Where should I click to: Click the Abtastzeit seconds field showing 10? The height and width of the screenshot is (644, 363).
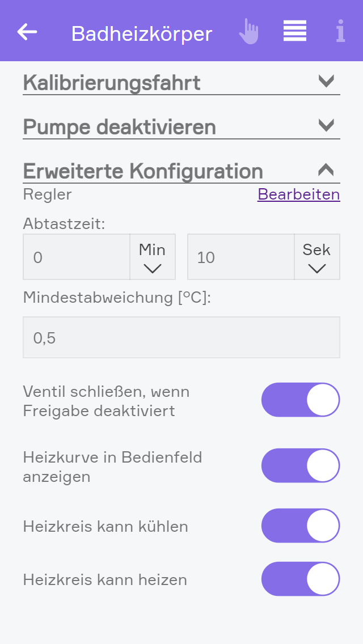pos(240,257)
